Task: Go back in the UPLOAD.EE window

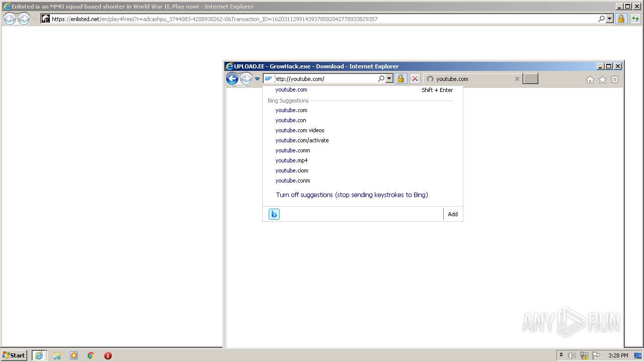Action: [232, 78]
